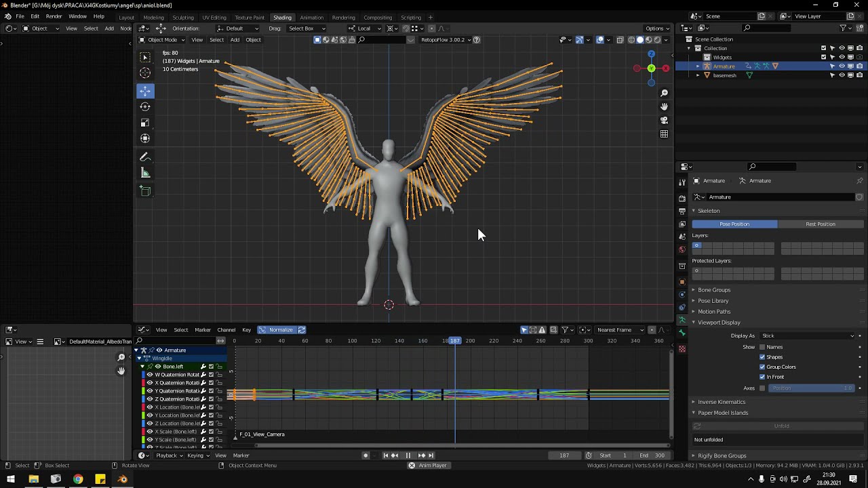868x488 pixels.
Task: Hide the W Quaternion Rotation curve
Action: pyautogui.click(x=150, y=375)
